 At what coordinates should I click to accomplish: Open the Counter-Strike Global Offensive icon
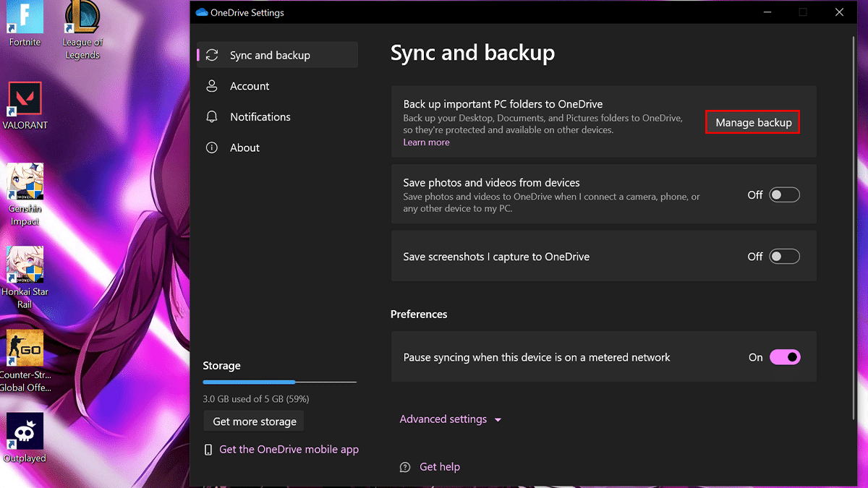point(25,349)
